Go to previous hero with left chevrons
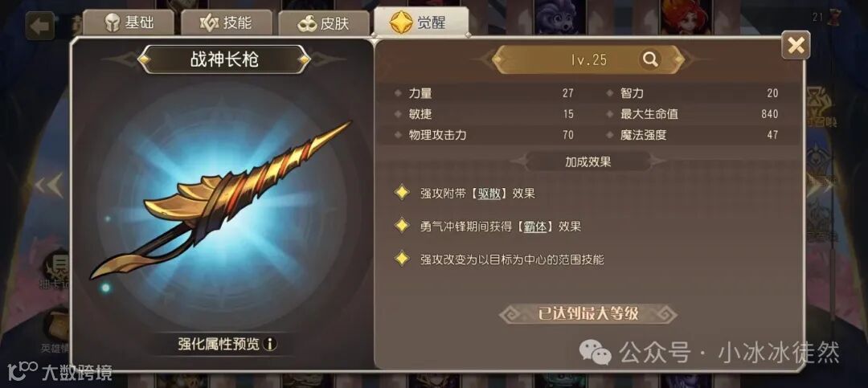Viewport: 868px width, 388px height. coord(49,186)
